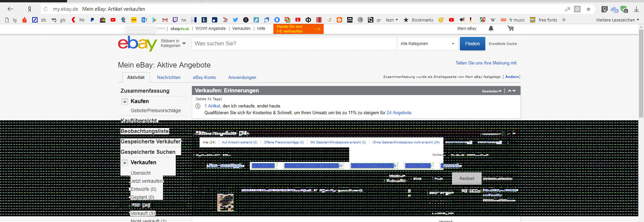Screen dimensions: 644x222
Task: Collapse the Verkaufen sidebar section
Action: coord(125,163)
